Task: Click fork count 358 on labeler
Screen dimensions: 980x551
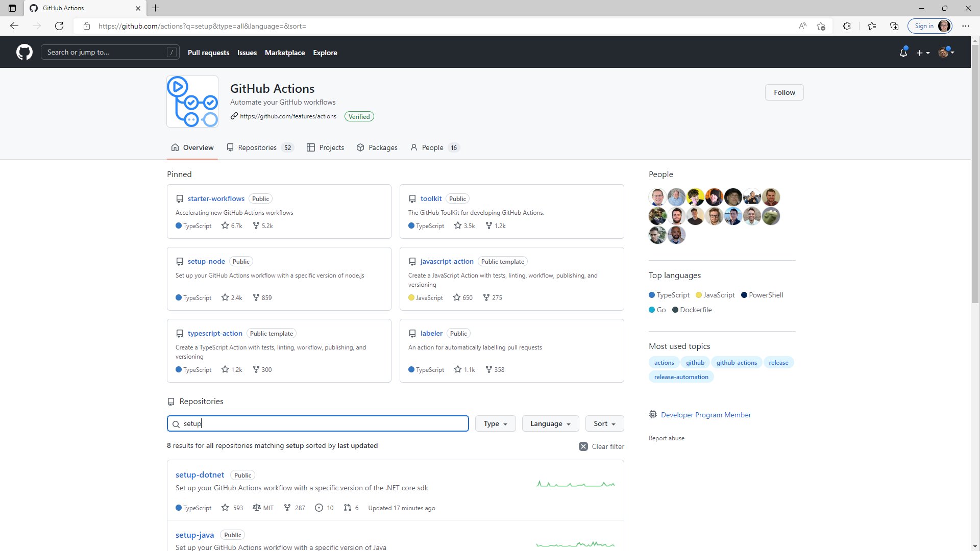Action: [x=495, y=369]
